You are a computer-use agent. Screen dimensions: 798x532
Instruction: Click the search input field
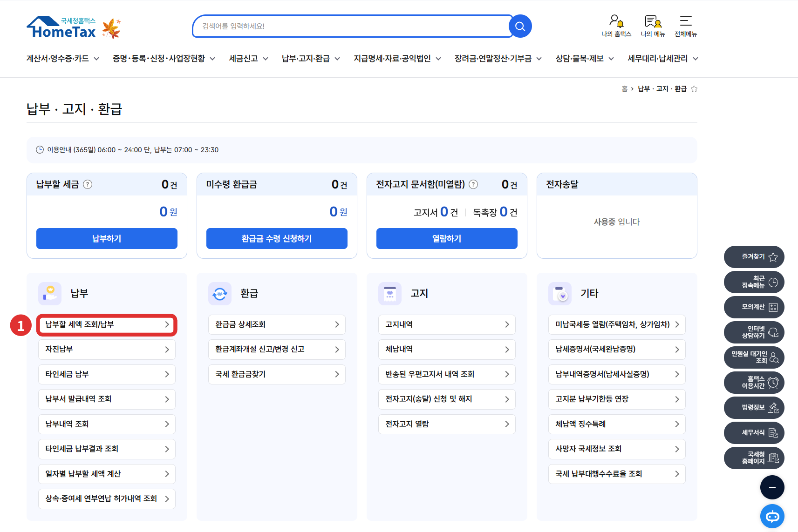click(x=352, y=27)
